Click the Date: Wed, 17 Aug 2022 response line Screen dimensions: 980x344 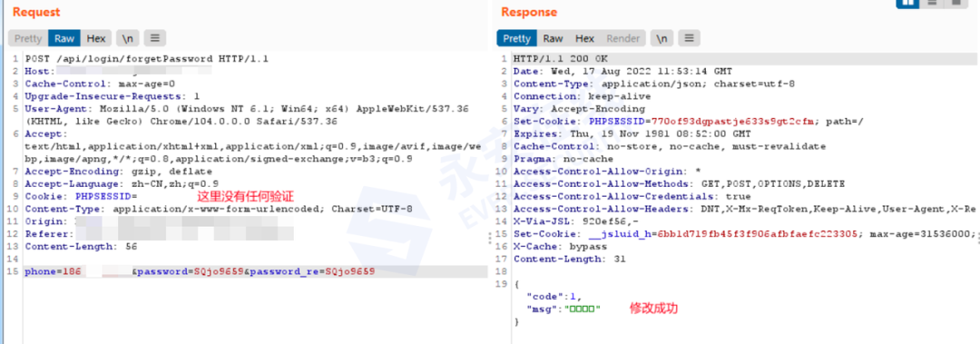(622, 72)
